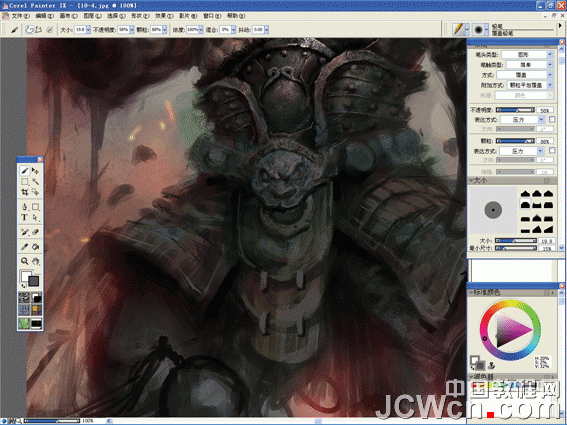Click the hue ring color wheel
This screenshot has width=567, height=425.
(x=510, y=304)
